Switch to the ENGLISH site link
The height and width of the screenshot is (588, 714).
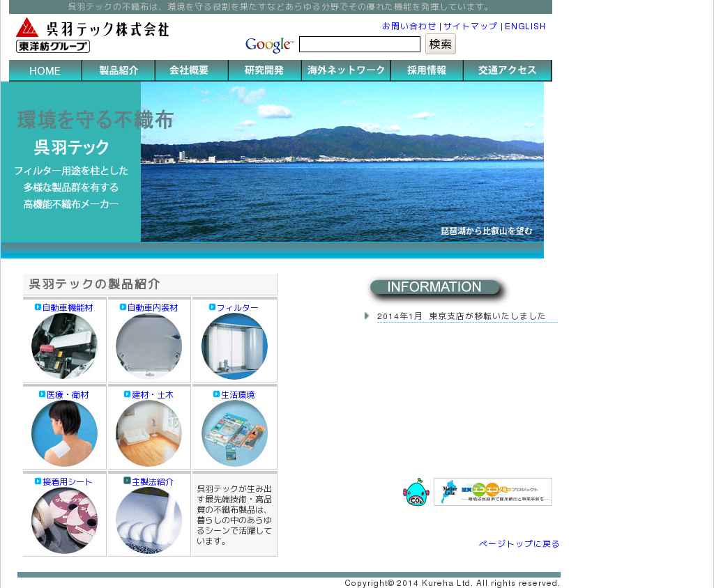tap(525, 26)
